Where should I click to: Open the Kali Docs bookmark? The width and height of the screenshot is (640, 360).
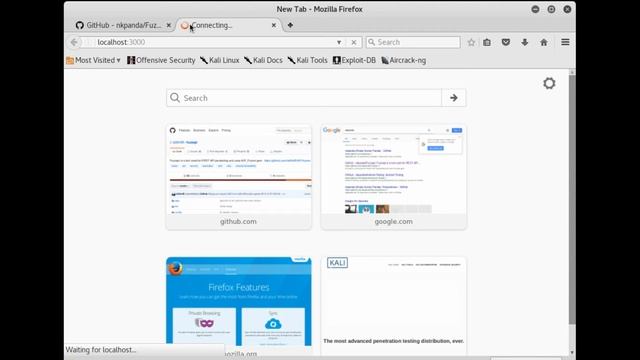[263, 60]
